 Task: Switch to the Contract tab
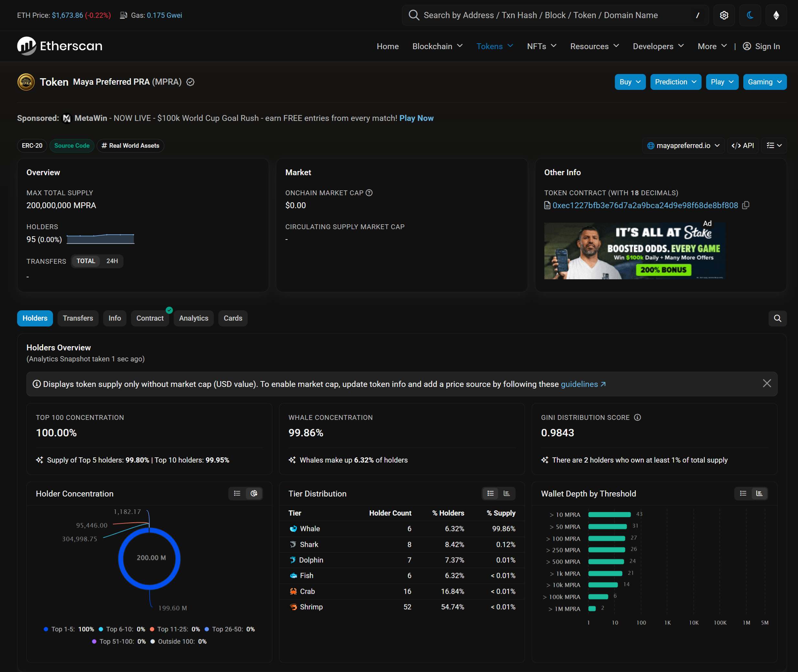(x=150, y=318)
